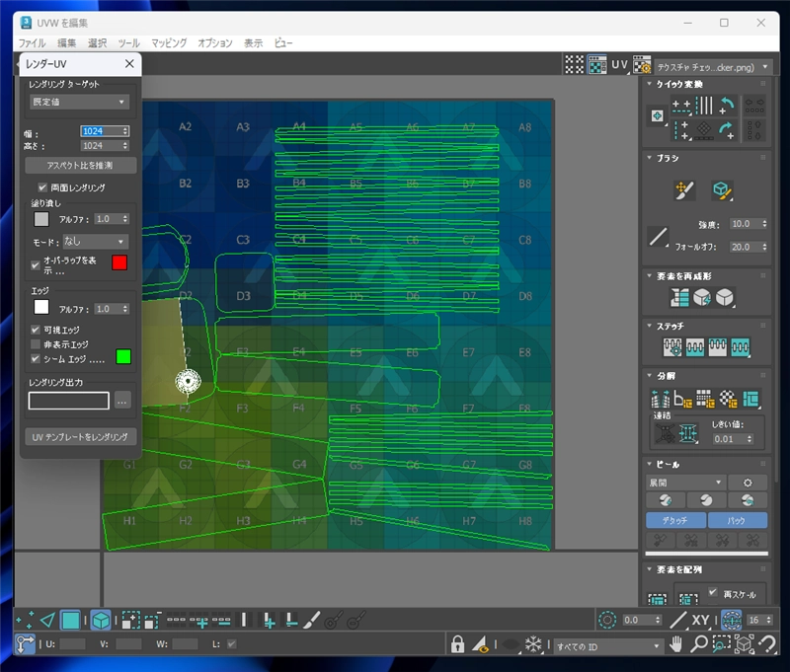Enable the 非表示エッジ checkbox
790x672 pixels.
pos(36,343)
